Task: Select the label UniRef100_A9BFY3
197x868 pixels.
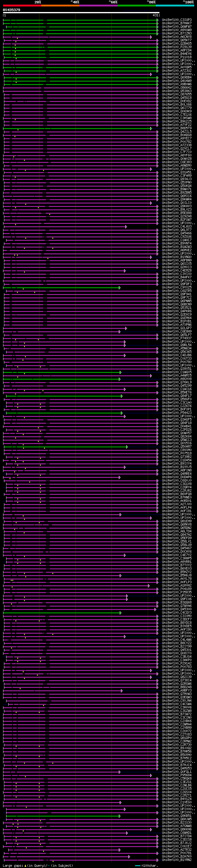Action: [176, 690]
